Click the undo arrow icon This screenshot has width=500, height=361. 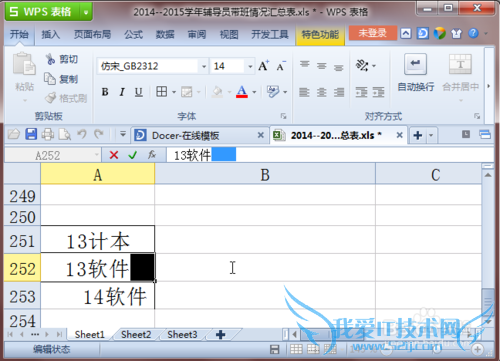[82, 134]
